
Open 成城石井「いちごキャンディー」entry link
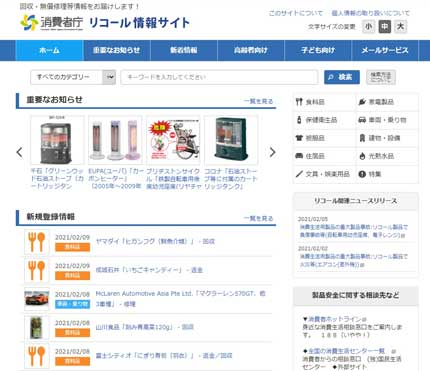click(x=149, y=270)
